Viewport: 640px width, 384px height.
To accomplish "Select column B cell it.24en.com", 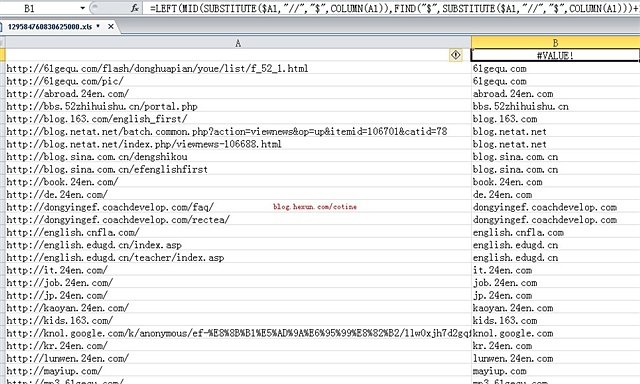I will pyautogui.click(x=556, y=270).
